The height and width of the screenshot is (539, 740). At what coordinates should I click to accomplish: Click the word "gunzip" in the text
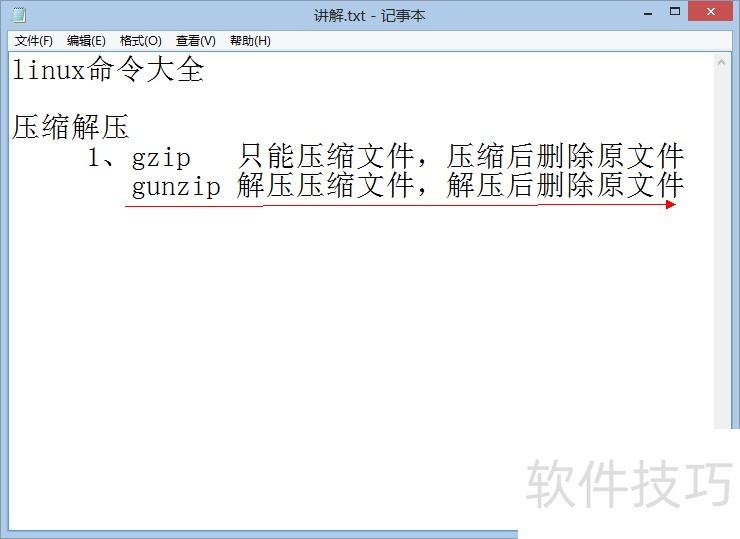point(176,187)
